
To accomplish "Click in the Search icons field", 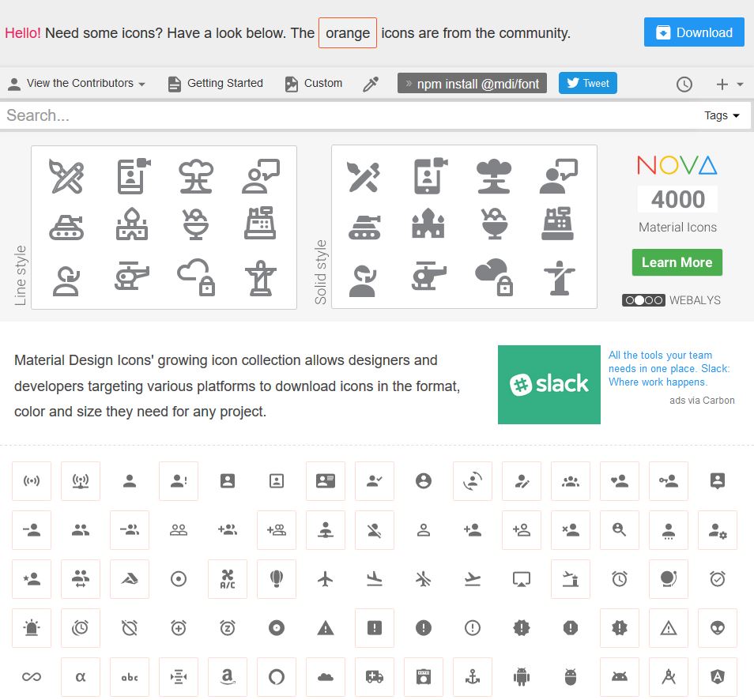I will 348,115.
